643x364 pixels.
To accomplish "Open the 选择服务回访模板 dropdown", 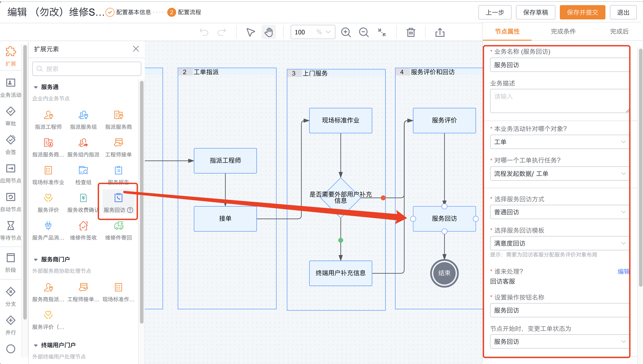I will coord(559,243).
